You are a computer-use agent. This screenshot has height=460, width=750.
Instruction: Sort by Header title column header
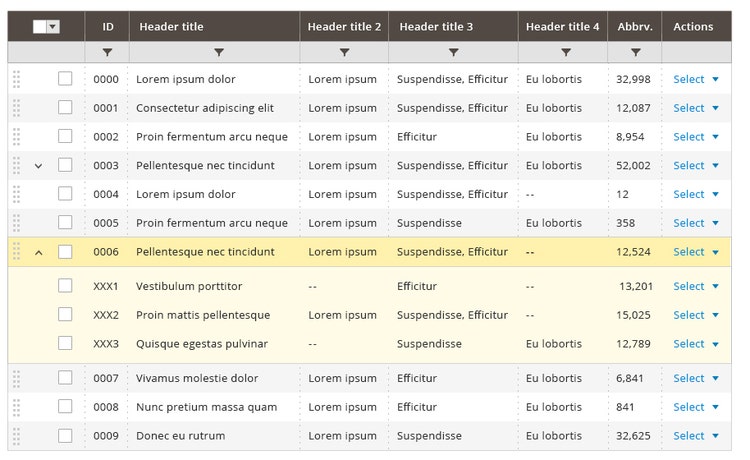(x=171, y=27)
